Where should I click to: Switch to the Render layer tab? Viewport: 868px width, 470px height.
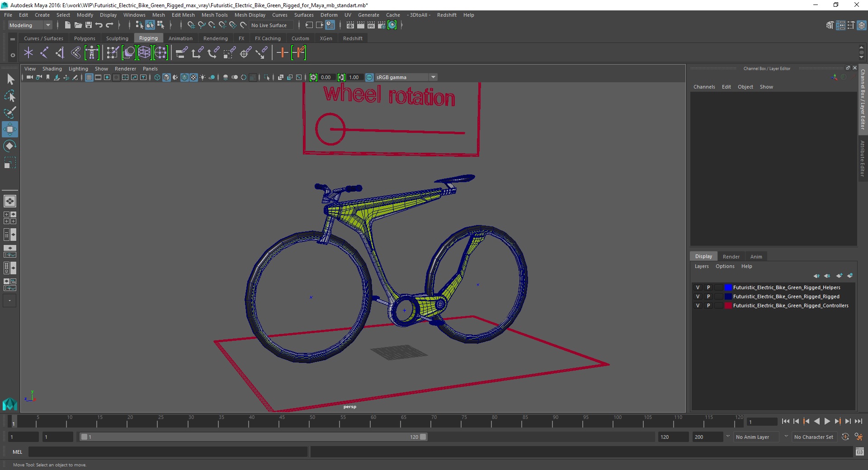click(x=731, y=256)
